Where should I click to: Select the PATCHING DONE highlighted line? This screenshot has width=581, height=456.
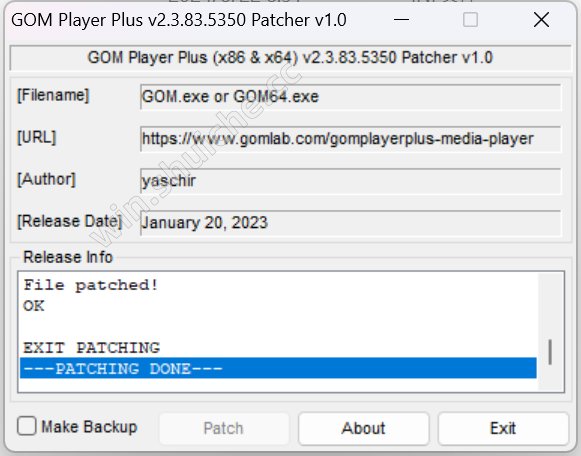(x=278, y=368)
